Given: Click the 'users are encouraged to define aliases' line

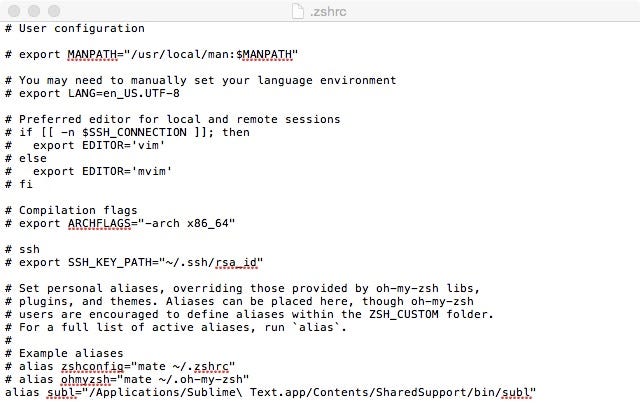Looking at the screenshot, I should click(x=249, y=314).
